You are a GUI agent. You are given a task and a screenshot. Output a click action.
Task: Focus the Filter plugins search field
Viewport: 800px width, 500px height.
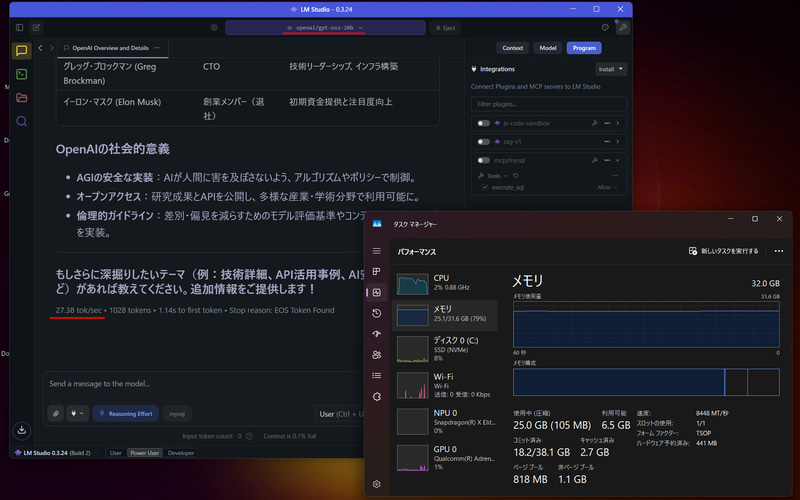point(548,104)
